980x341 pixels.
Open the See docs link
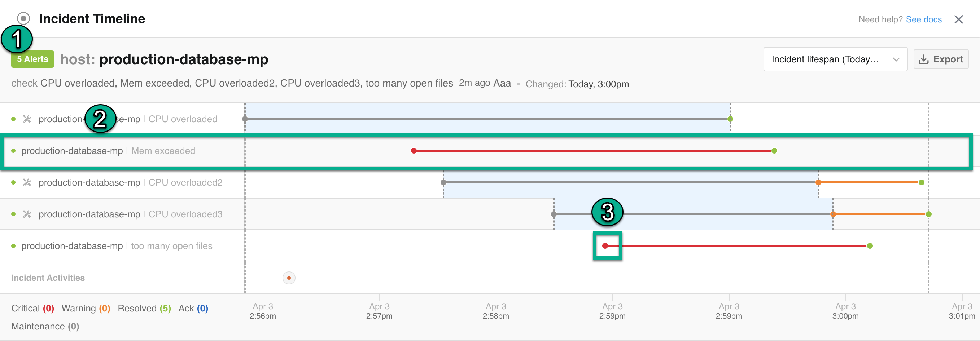pyautogui.click(x=924, y=19)
